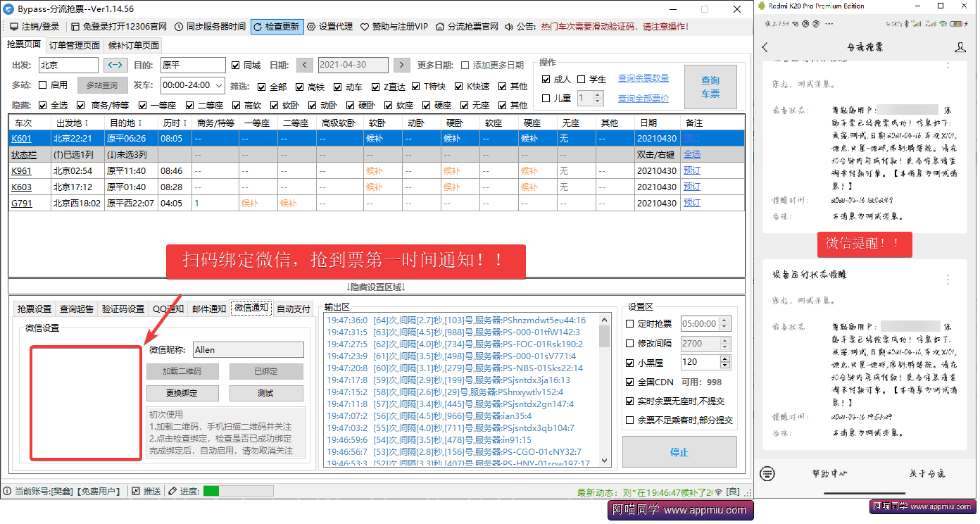The height and width of the screenshot is (524, 980).
Task: Tap profile icon in phone window header
Action: click(x=960, y=47)
